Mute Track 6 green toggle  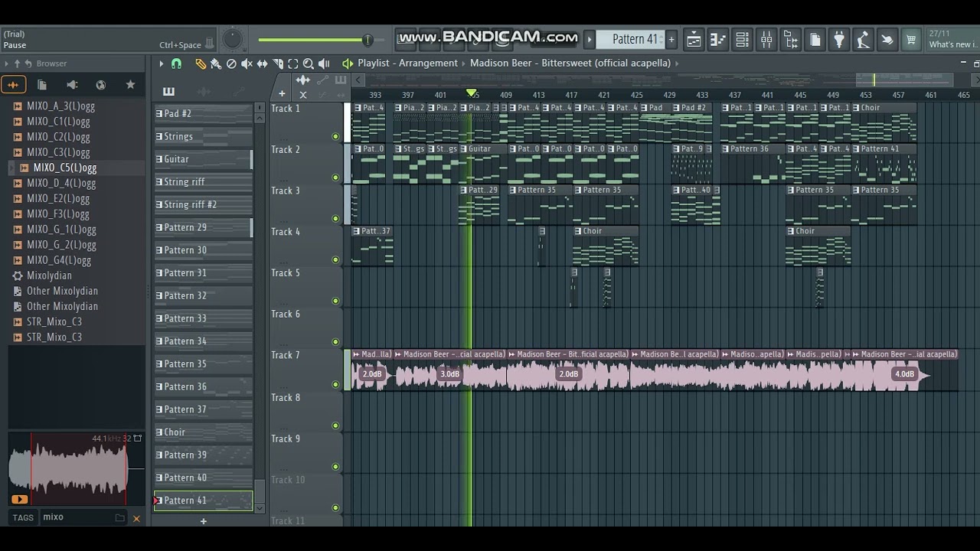point(335,342)
